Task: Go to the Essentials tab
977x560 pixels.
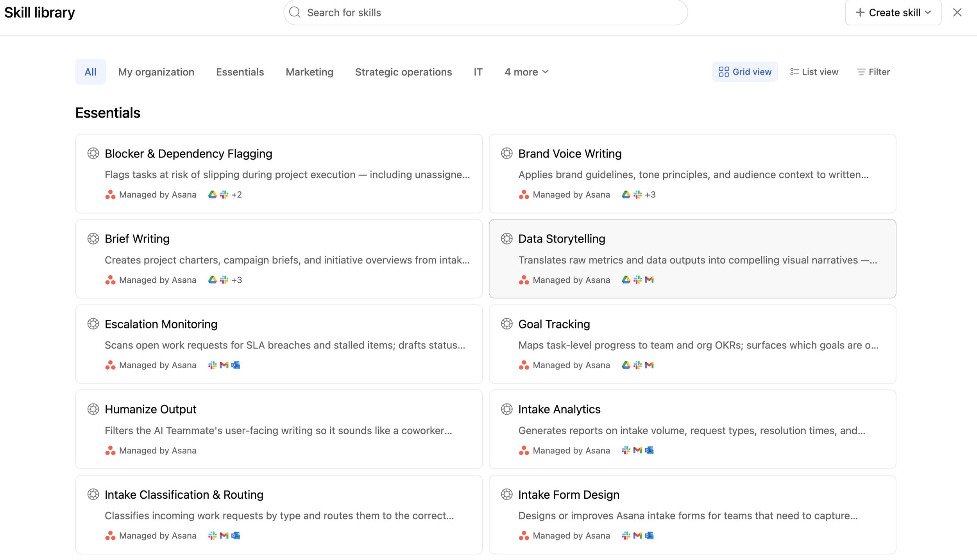Action: (240, 72)
